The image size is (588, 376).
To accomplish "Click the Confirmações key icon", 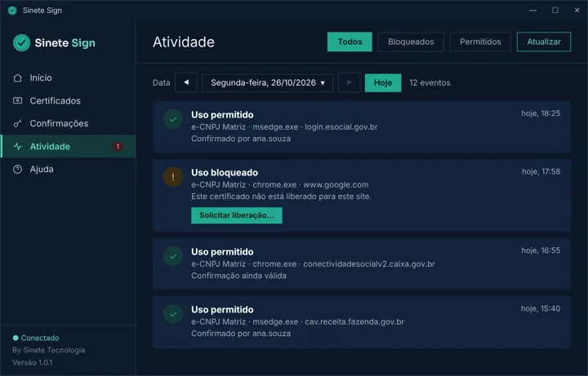I will click(17, 124).
